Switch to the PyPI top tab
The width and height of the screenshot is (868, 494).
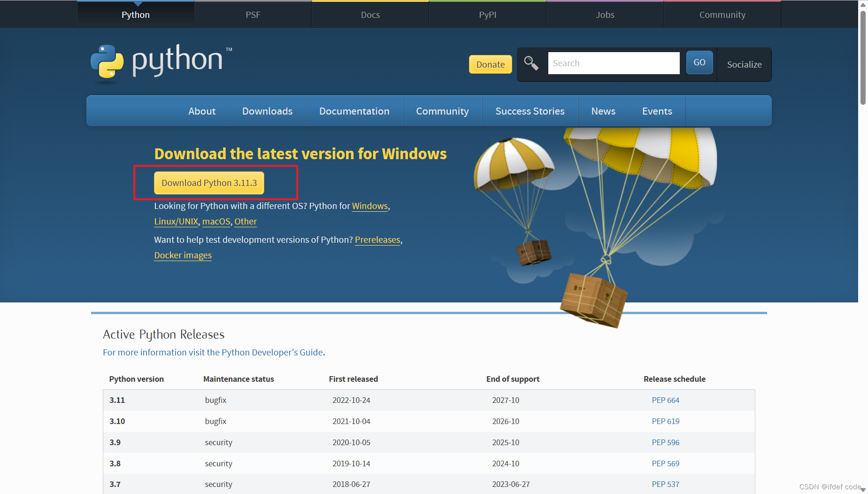tap(488, 15)
